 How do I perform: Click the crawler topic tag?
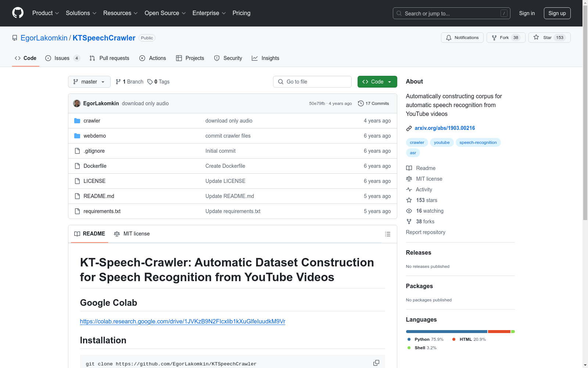(x=417, y=142)
